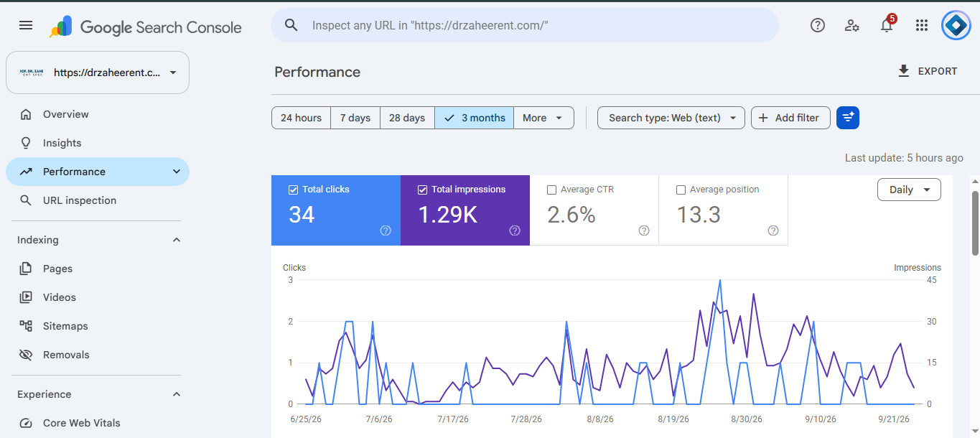Open the Daily granularity dropdown

[909, 190]
